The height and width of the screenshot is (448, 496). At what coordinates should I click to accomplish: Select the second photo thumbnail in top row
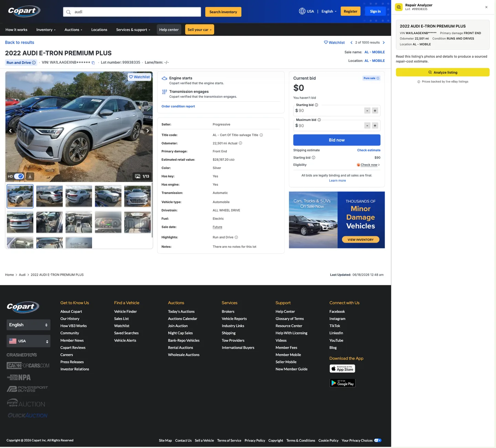coord(50,196)
